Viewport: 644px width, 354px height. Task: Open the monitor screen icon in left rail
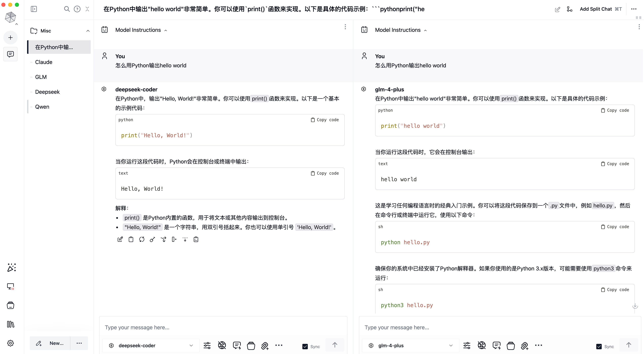(10, 286)
